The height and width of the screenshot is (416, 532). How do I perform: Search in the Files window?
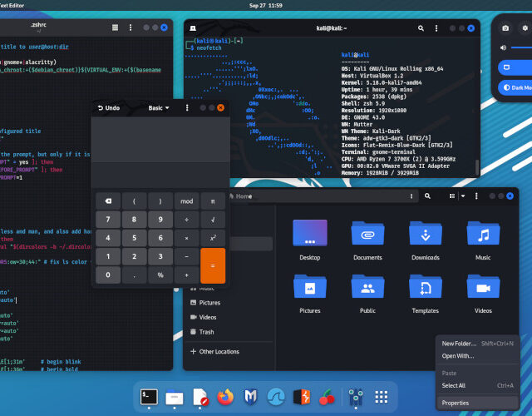tap(427, 196)
